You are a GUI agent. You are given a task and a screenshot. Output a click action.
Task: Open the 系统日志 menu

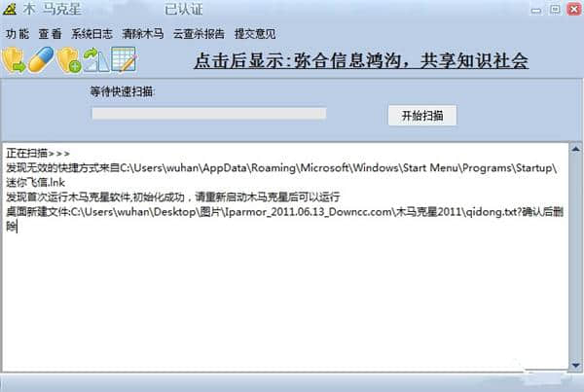click(91, 34)
